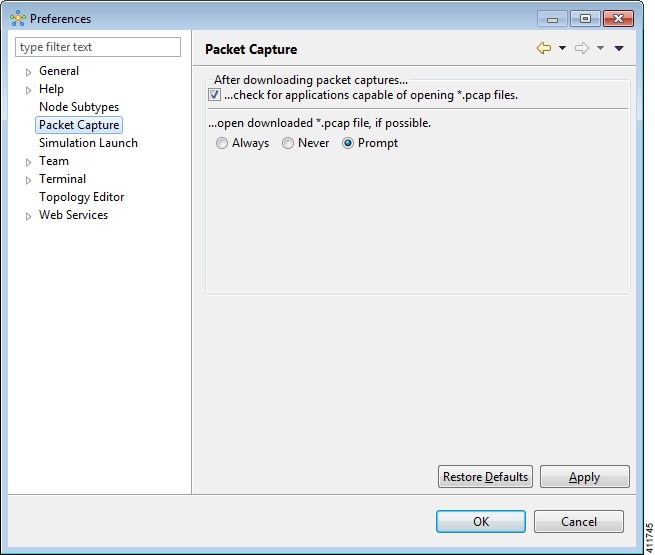Select the Prompt radio button

[x=348, y=143]
